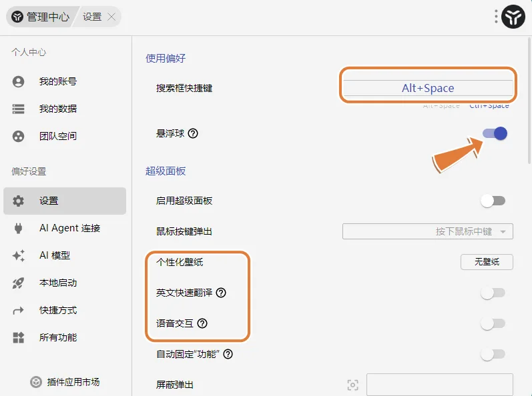This screenshot has height=396, width=532.
Task: Show help for 语音交互
Action: [x=202, y=323]
